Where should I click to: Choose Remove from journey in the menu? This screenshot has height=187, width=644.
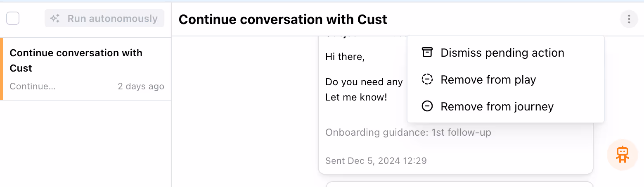click(497, 106)
